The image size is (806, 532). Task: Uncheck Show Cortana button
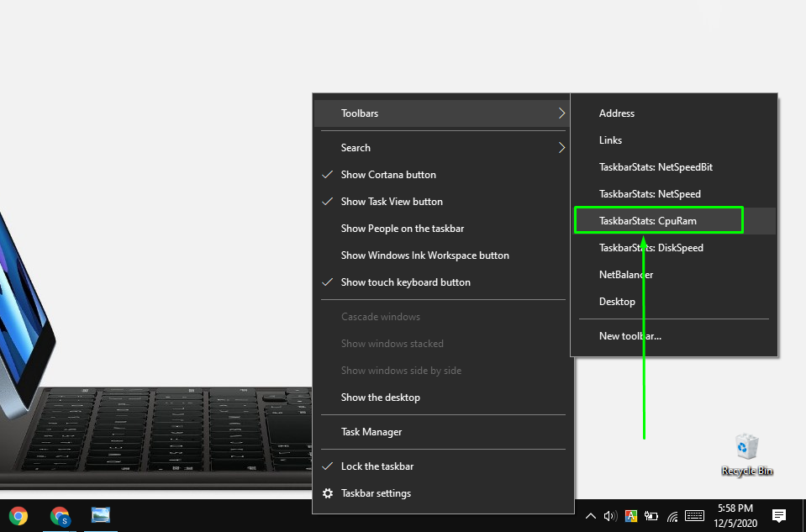[x=388, y=175]
